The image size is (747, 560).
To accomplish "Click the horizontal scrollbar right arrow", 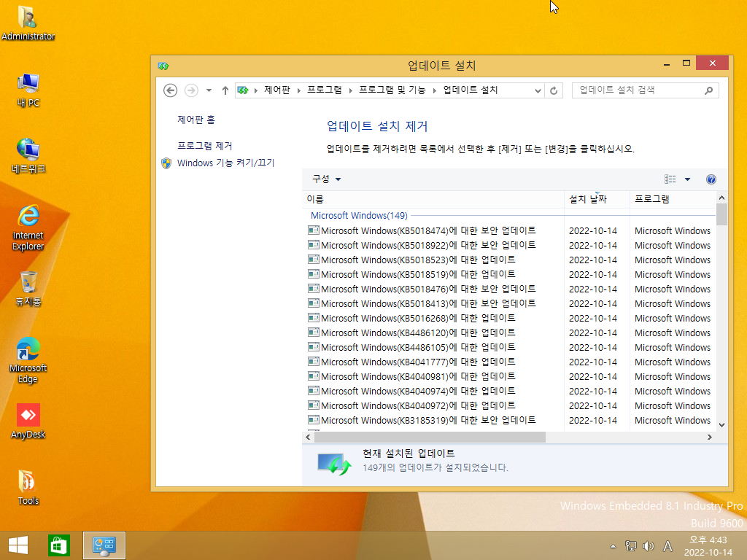I will click(x=710, y=437).
